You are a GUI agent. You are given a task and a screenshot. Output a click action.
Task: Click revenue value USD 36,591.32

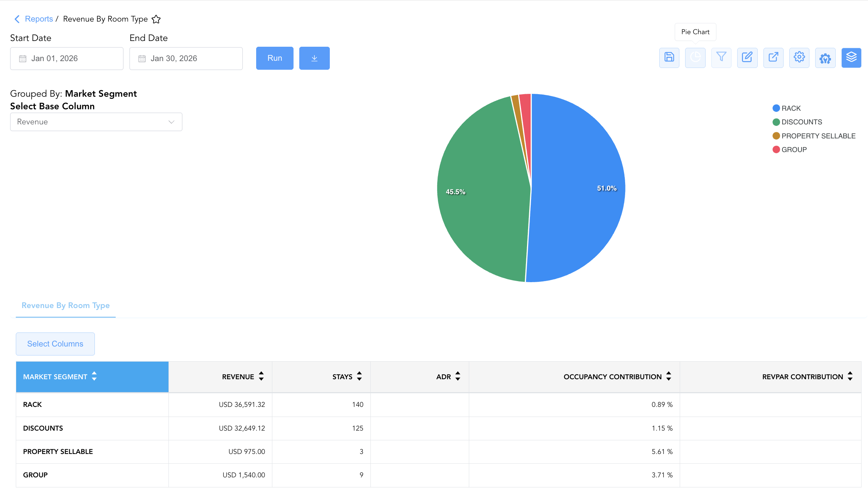tap(242, 405)
